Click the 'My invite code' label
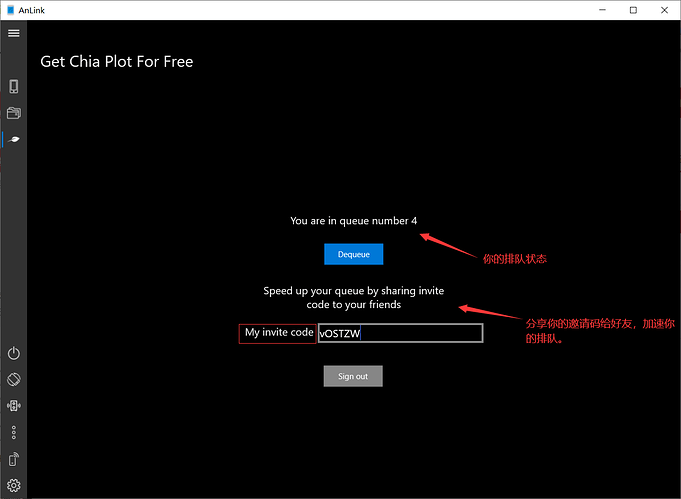The height and width of the screenshot is (499, 681). tap(278, 333)
